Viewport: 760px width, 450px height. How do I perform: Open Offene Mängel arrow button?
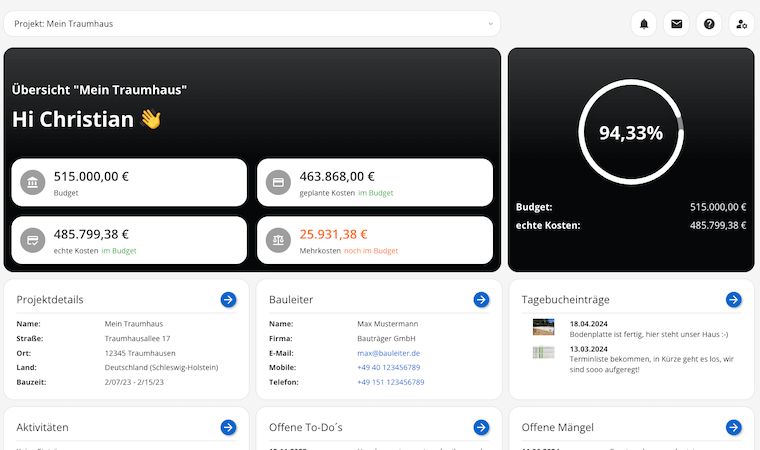pos(733,427)
